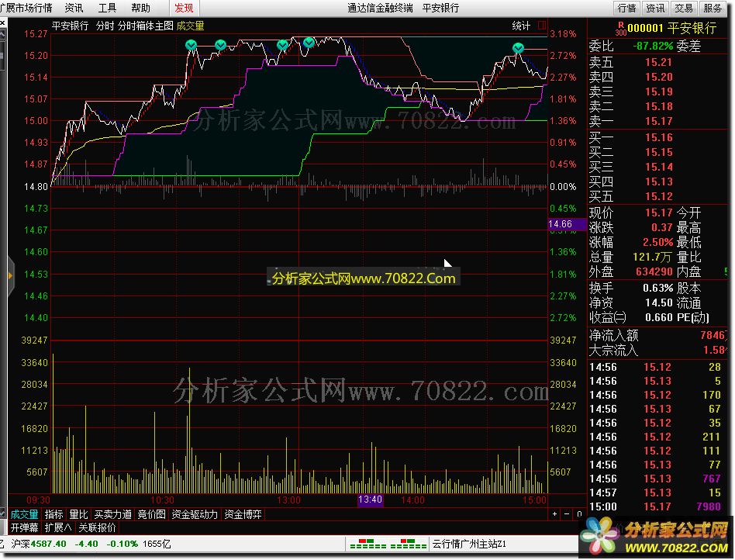Click 成交量 label in chart title
Viewport: 735px width, 560px height.
coord(190,26)
